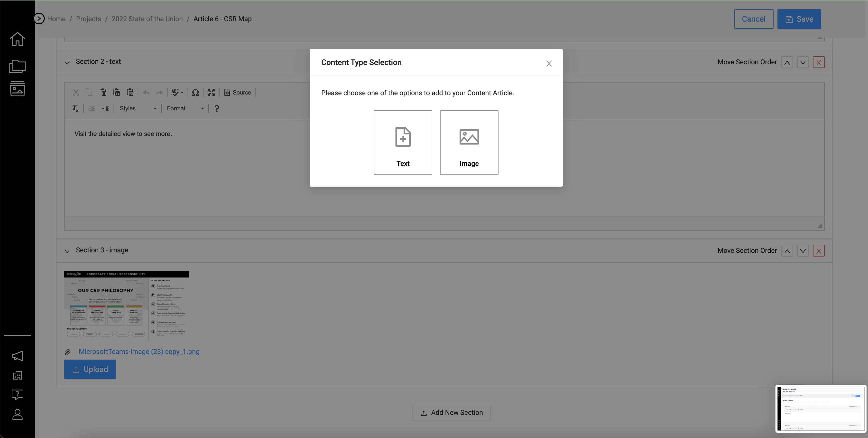Collapse Section 2 - text chevron

67,63
